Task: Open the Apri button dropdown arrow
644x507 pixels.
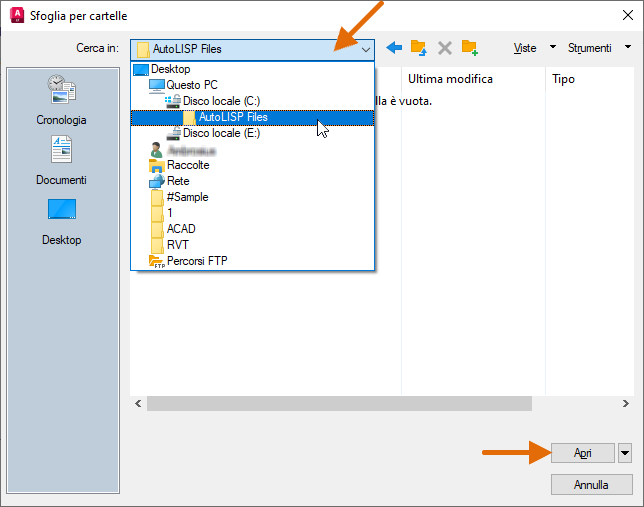Action: point(625,453)
